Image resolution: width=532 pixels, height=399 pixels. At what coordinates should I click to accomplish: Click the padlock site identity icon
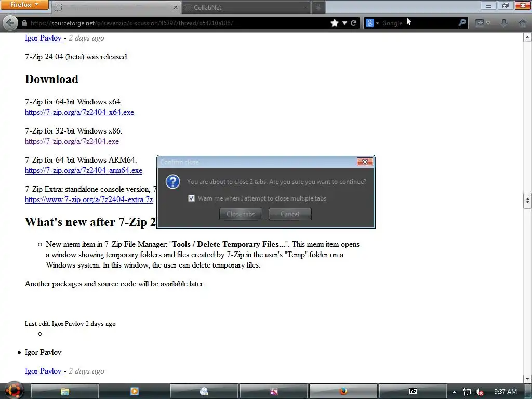(24, 23)
